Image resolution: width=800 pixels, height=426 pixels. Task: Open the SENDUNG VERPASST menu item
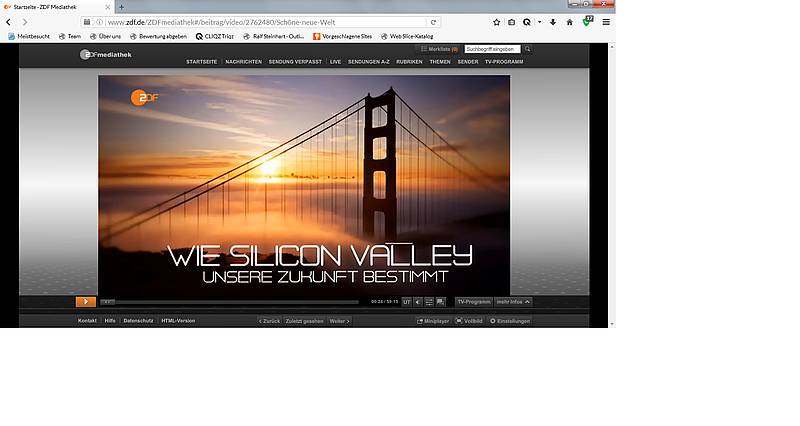click(x=295, y=62)
